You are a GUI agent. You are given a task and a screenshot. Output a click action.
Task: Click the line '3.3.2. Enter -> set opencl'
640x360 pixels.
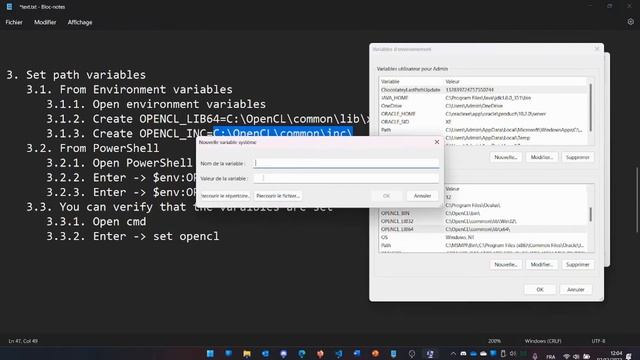(x=133, y=236)
